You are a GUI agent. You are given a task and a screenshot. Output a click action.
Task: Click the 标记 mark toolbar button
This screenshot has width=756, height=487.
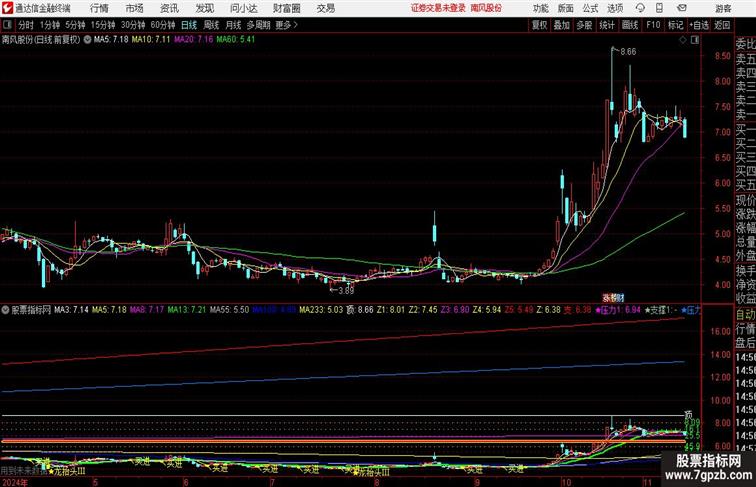pos(675,25)
